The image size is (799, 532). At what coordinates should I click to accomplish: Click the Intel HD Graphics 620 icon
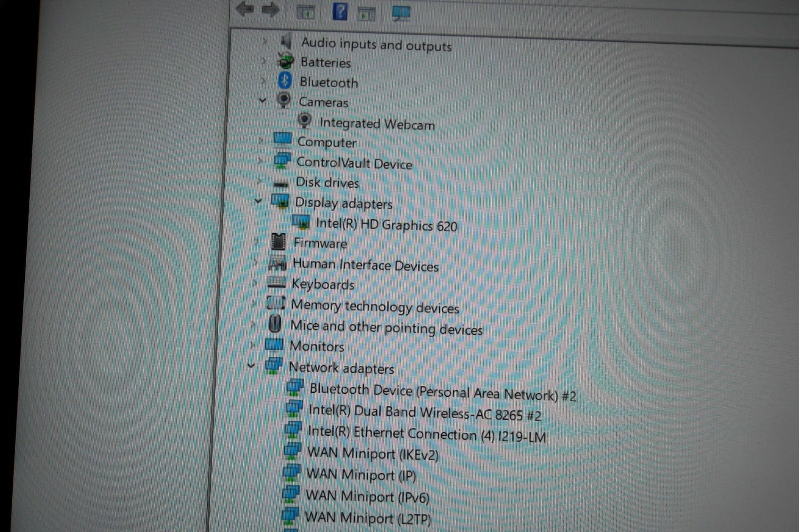[301, 222]
